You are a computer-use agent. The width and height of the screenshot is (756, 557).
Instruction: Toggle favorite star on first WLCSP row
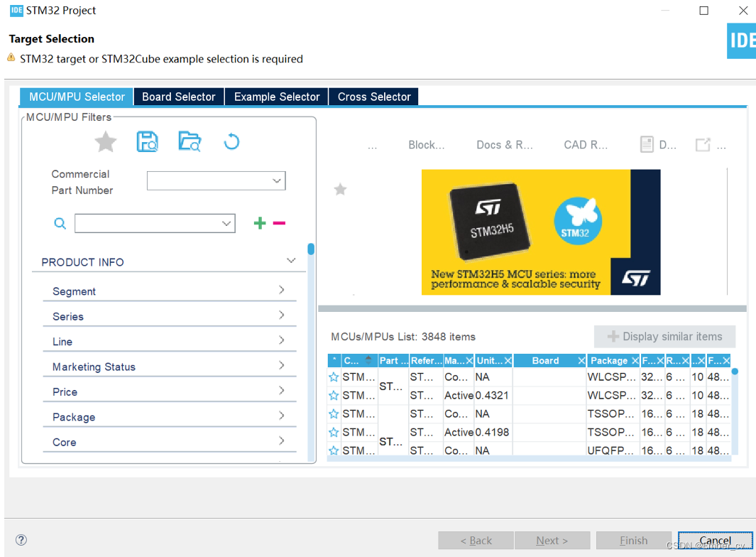tap(334, 377)
